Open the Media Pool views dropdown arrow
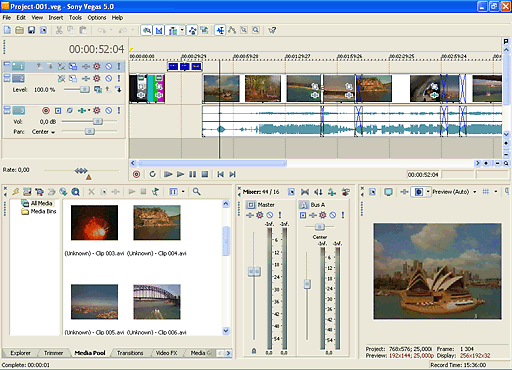This screenshot has height=370, width=512. [x=183, y=192]
